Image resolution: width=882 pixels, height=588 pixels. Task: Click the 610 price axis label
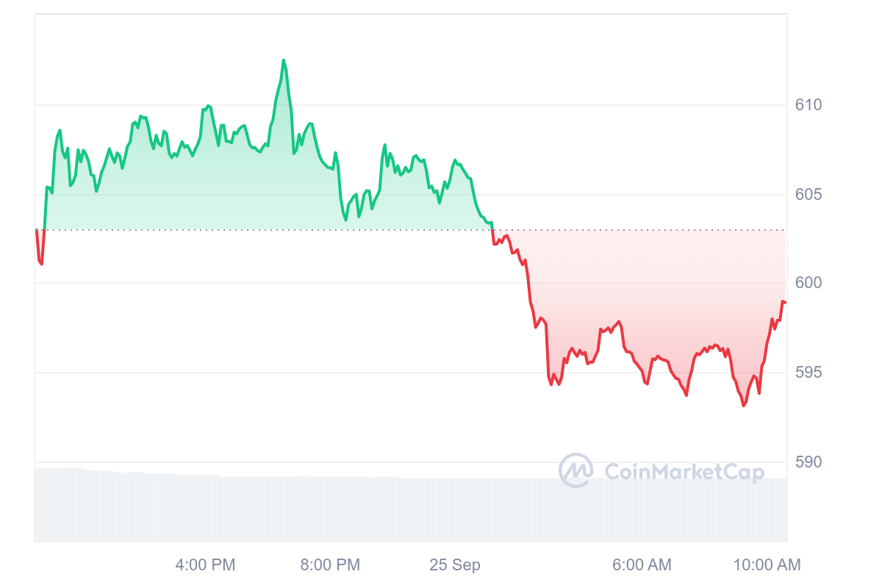(x=808, y=105)
